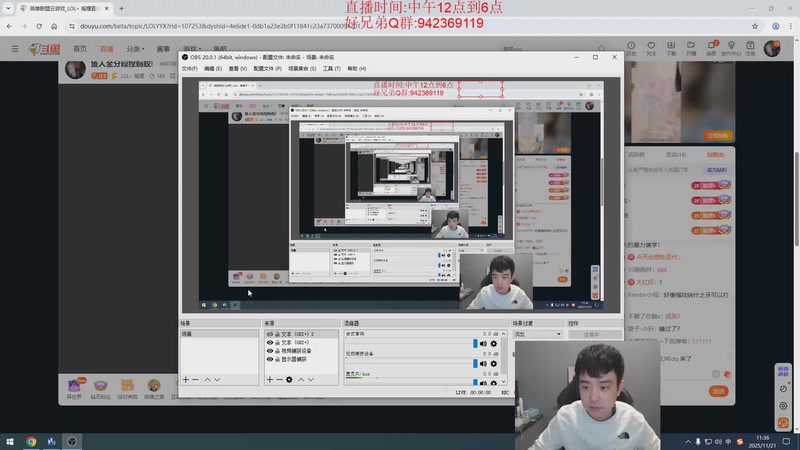800x450 pixels.
Task: Open the Douyu hamburger menu icon
Action: (15, 49)
